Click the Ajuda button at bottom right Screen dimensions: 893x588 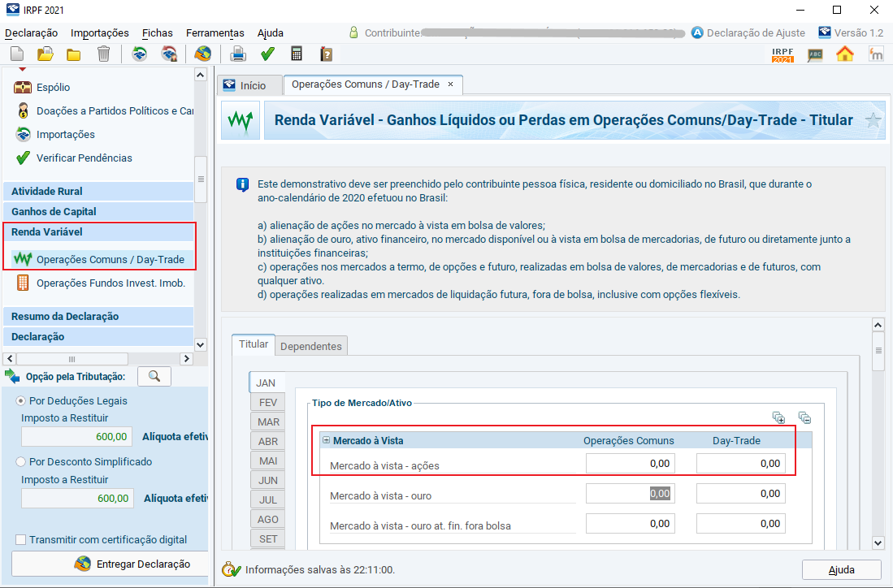[x=841, y=569]
